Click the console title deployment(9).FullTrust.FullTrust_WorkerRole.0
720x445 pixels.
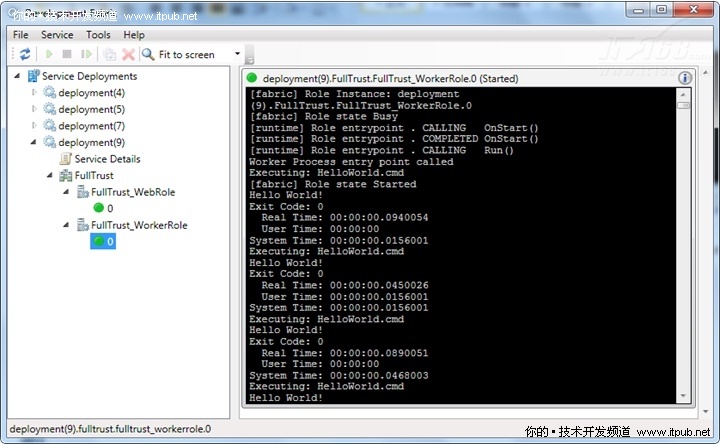(x=370, y=79)
